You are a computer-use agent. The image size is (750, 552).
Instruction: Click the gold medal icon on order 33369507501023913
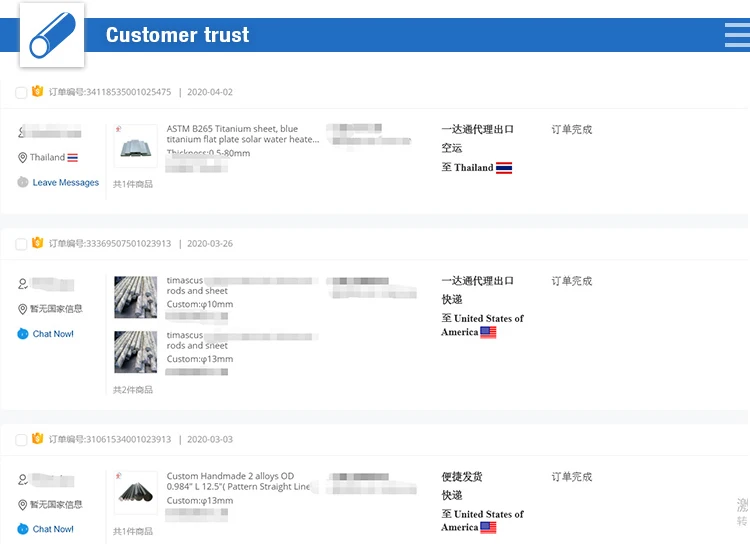tap(38, 243)
